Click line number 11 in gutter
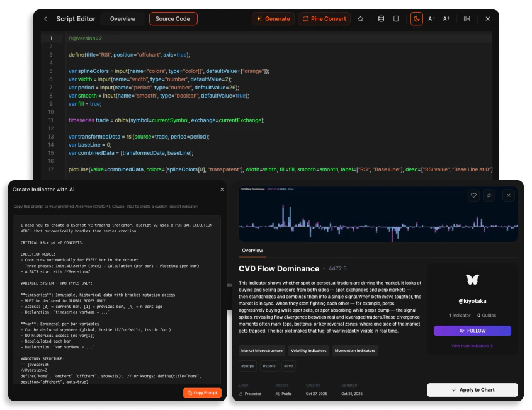Screen dimensions: 532x410 (51, 120)
